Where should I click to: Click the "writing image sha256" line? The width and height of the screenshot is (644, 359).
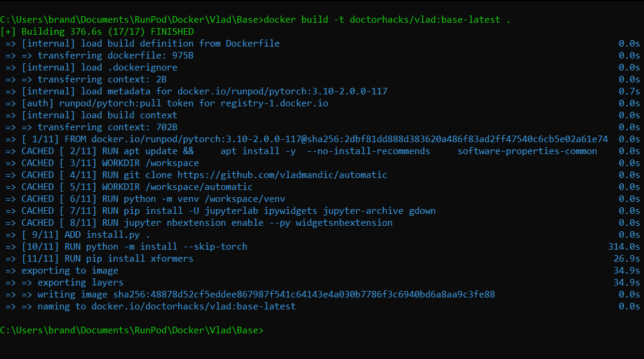tap(265, 294)
